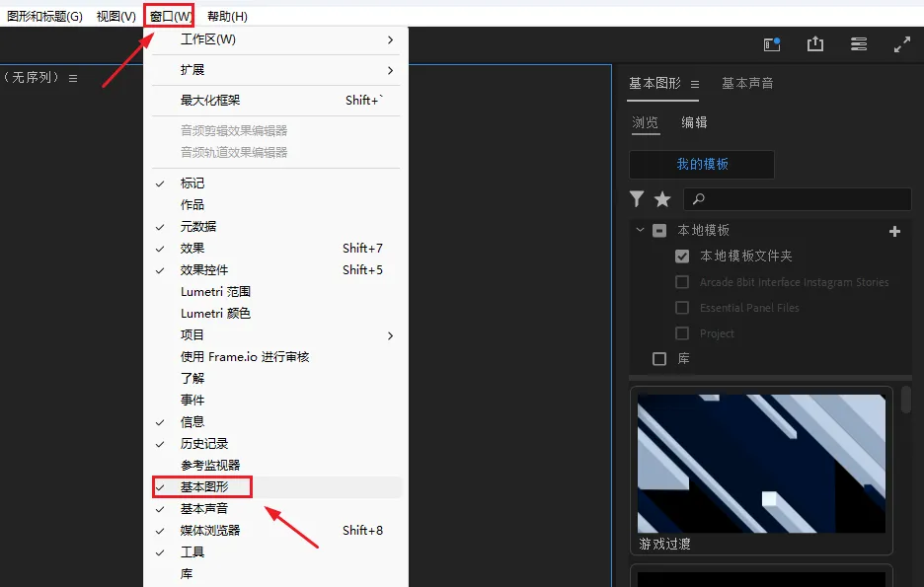
Task: Switch to the 基本声音 tab
Action: click(x=747, y=84)
